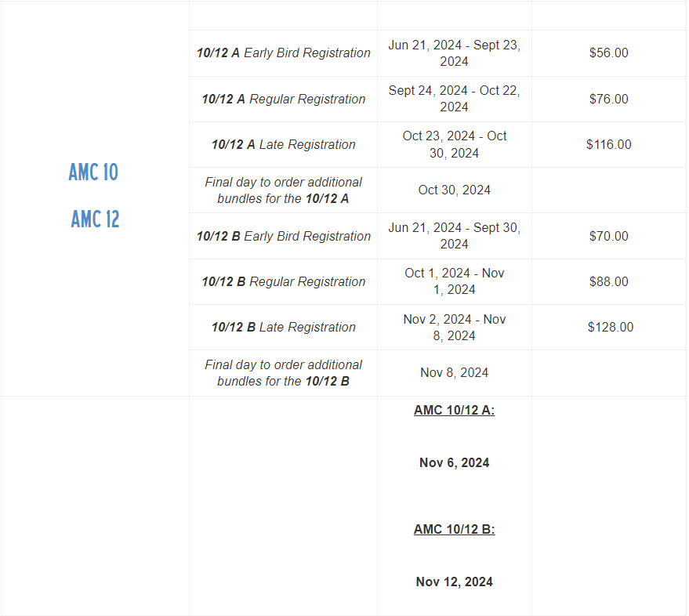Open the AMC 10 link
This screenshot has height=616, width=689.
click(x=93, y=172)
